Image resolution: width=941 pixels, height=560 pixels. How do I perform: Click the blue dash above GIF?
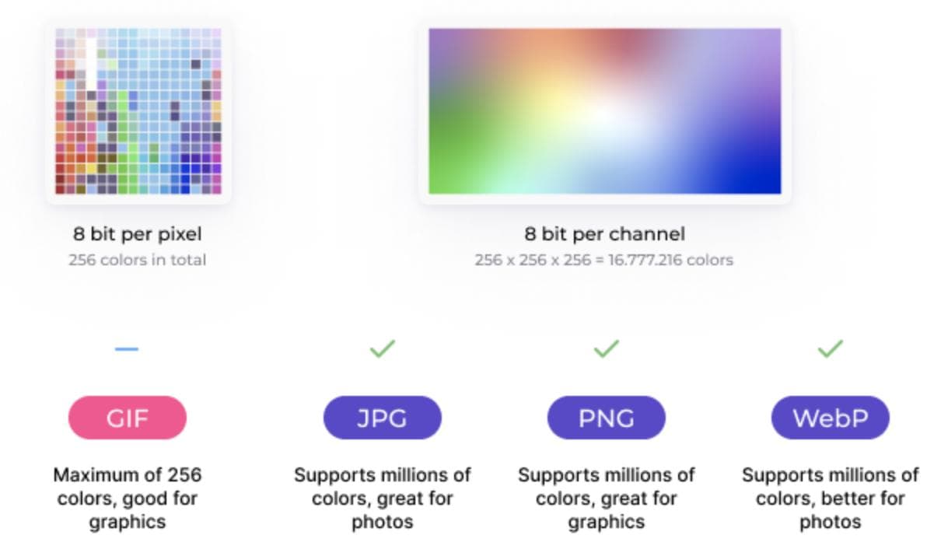[127, 349]
